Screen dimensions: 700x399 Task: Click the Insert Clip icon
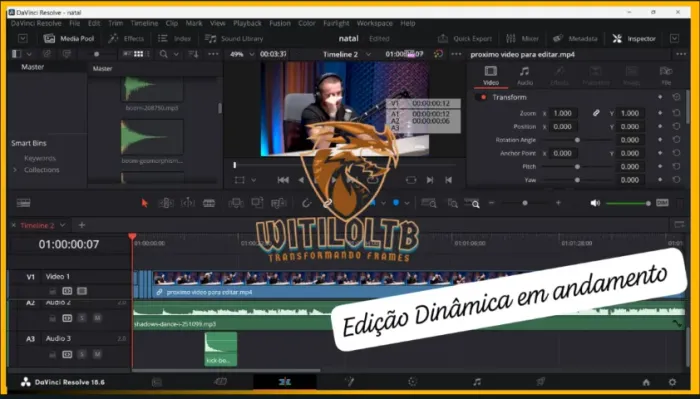click(x=236, y=204)
